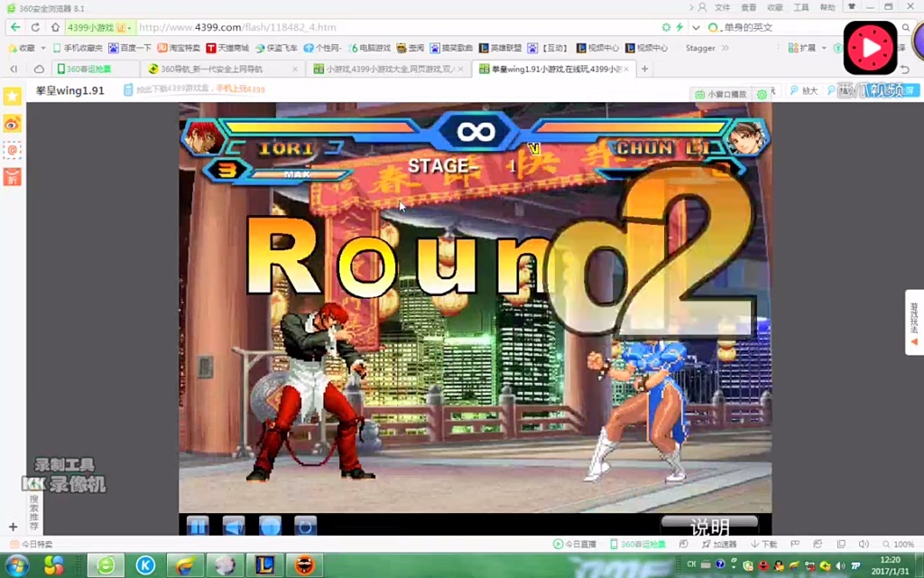Open the 文件 menu
The width and height of the screenshot is (924, 578).
(x=722, y=7)
